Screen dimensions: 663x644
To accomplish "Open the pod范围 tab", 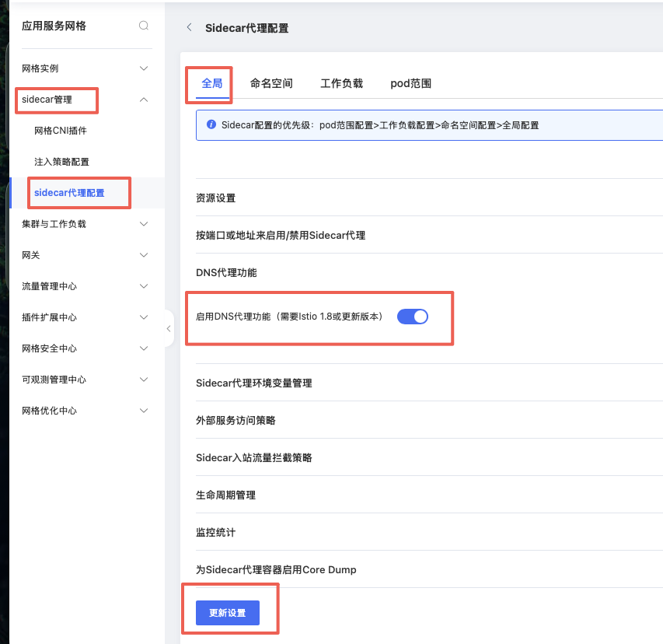I will click(410, 83).
